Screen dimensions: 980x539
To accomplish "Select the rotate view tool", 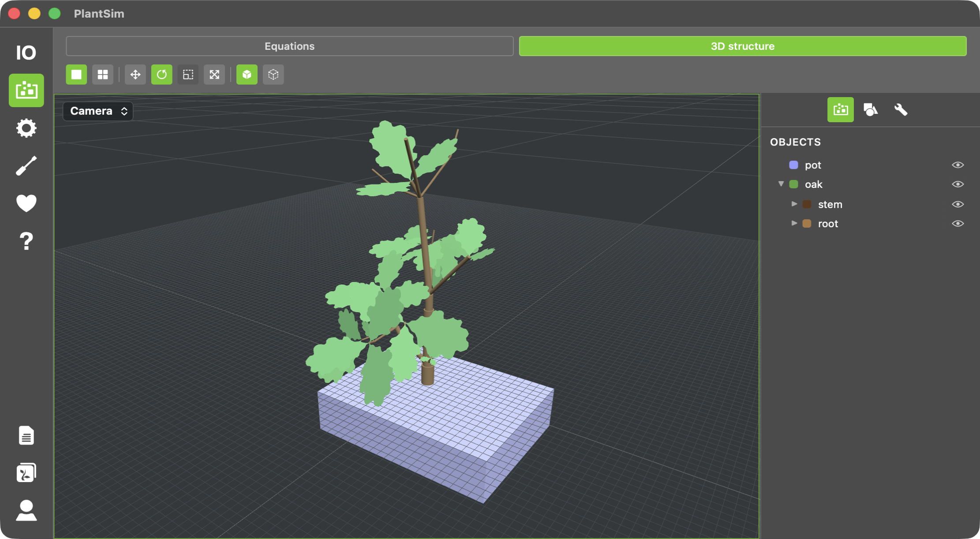I will point(162,75).
